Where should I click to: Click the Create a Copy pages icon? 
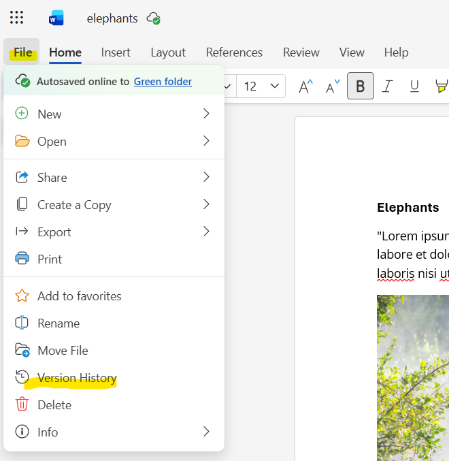click(x=22, y=204)
